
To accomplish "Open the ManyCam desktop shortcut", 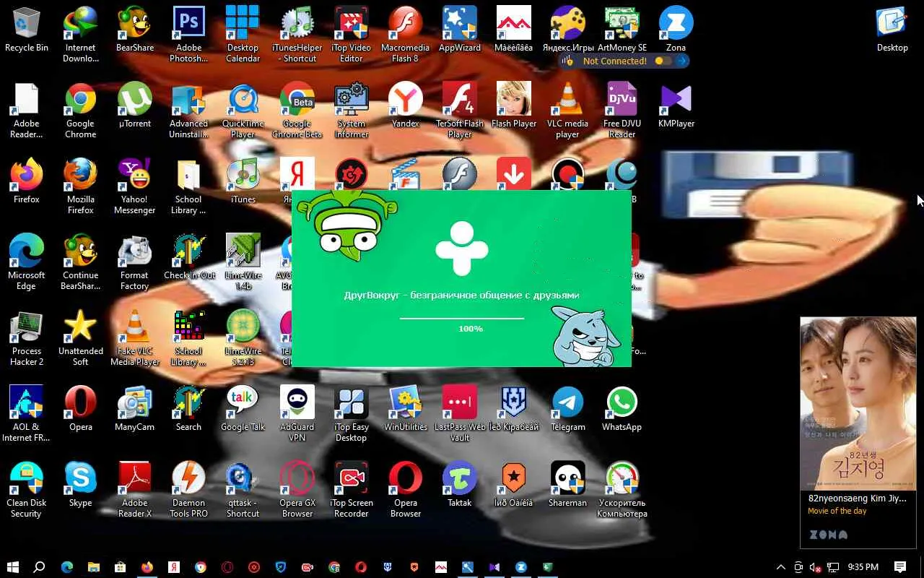I will coord(134,409).
